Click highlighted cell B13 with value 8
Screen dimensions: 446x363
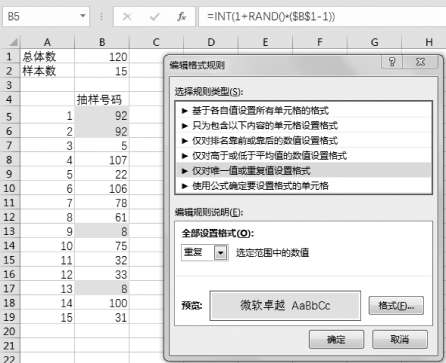coord(102,231)
